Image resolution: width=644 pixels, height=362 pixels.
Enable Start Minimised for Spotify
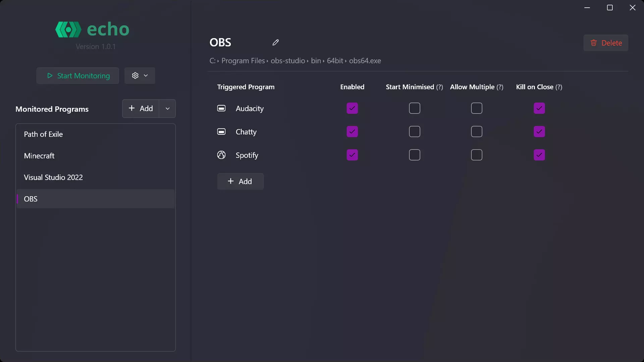415,155
